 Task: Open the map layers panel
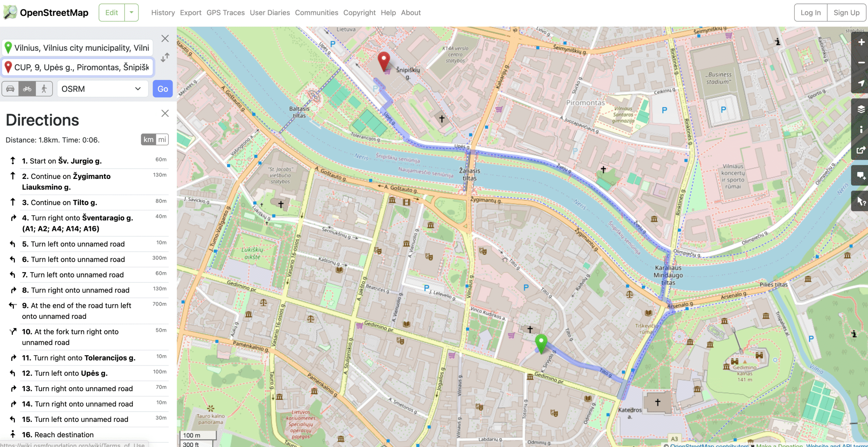pyautogui.click(x=861, y=109)
